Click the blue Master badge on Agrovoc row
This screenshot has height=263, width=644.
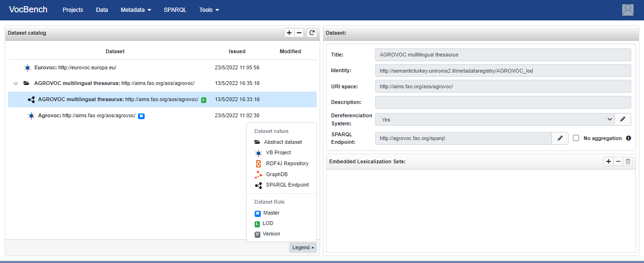coord(141,116)
